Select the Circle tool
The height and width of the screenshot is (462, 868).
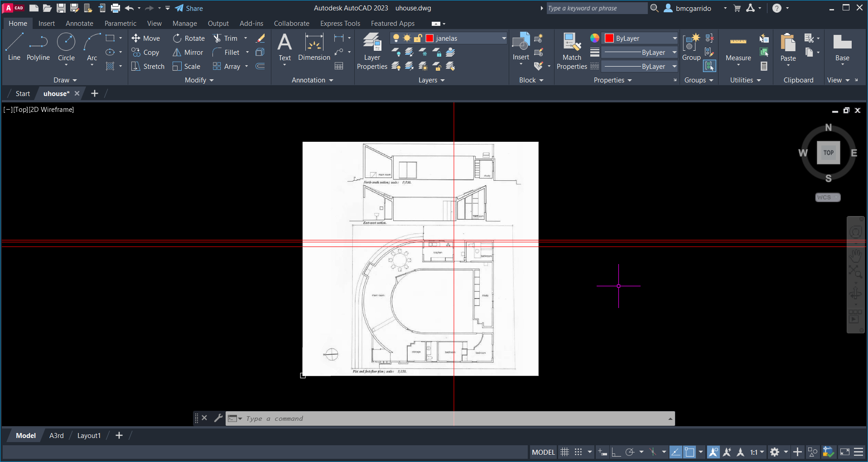(x=66, y=47)
